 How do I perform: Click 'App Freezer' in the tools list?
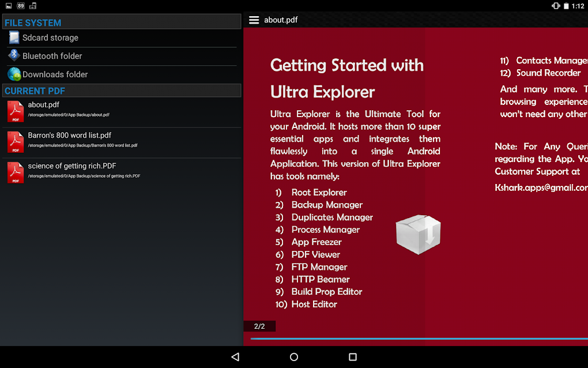316,242
